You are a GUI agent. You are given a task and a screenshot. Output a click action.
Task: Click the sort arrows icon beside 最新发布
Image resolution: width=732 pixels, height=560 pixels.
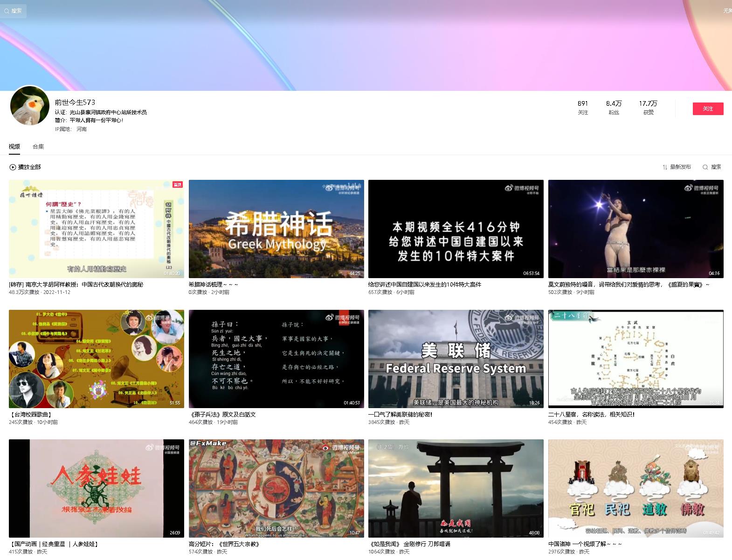point(665,167)
